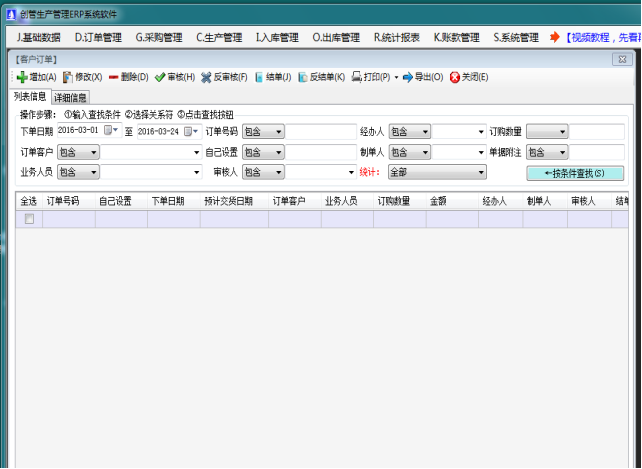Open the 订单客户 包含 condition dropdown

click(x=94, y=152)
